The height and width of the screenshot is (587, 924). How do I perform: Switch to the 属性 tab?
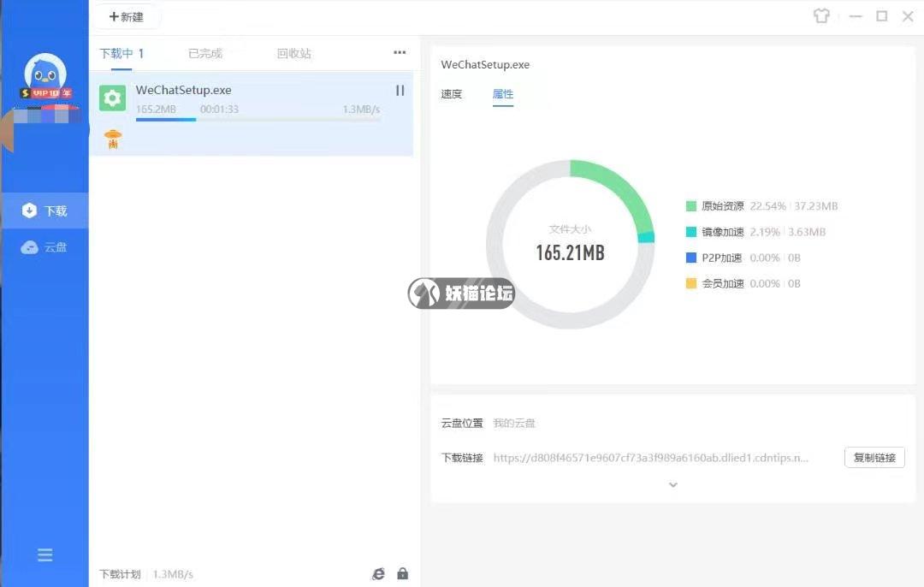(503, 94)
